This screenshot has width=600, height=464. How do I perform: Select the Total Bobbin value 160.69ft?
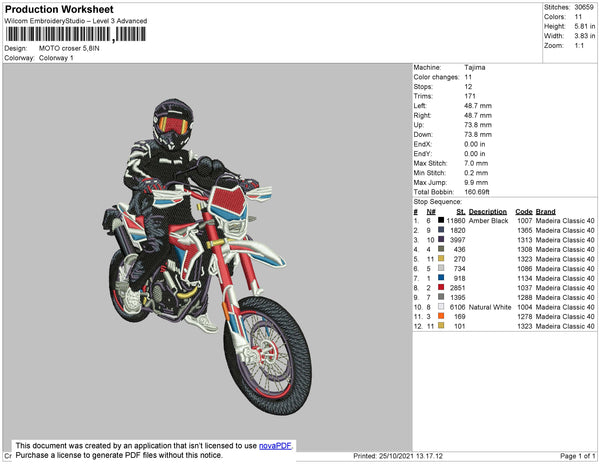click(477, 192)
